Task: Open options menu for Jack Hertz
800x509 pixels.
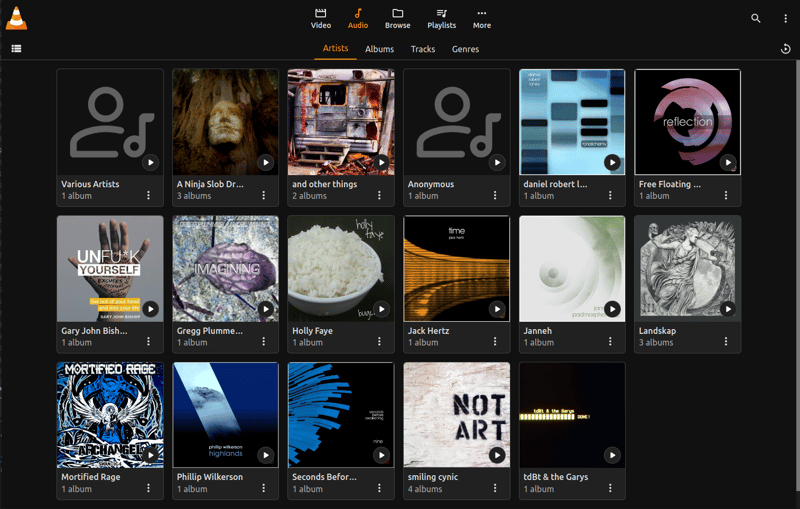Action: click(495, 342)
